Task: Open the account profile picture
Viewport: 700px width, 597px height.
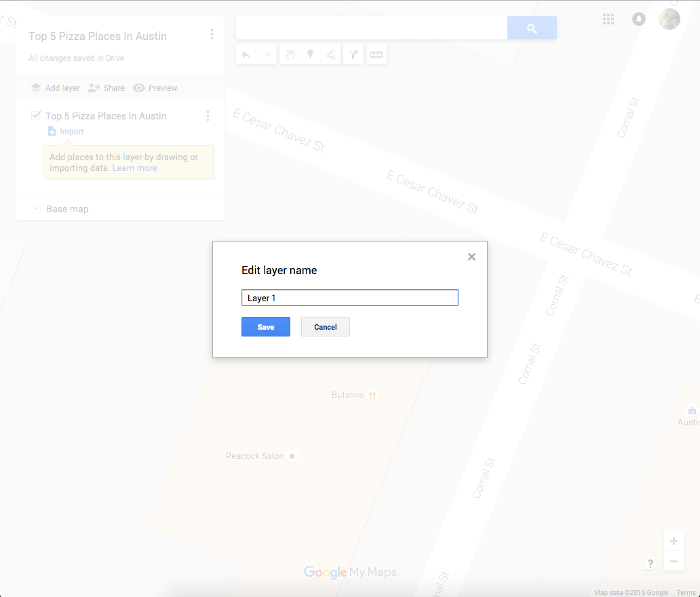Action: click(669, 19)
